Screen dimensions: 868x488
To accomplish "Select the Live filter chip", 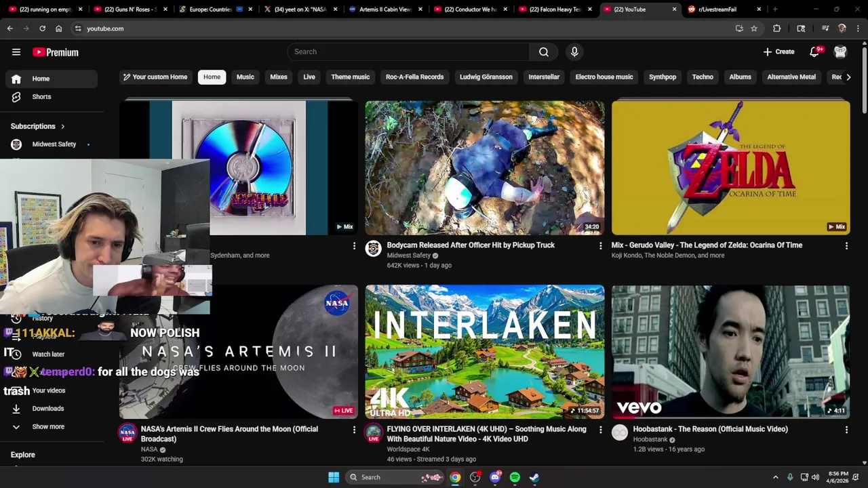I will point(309,77).
